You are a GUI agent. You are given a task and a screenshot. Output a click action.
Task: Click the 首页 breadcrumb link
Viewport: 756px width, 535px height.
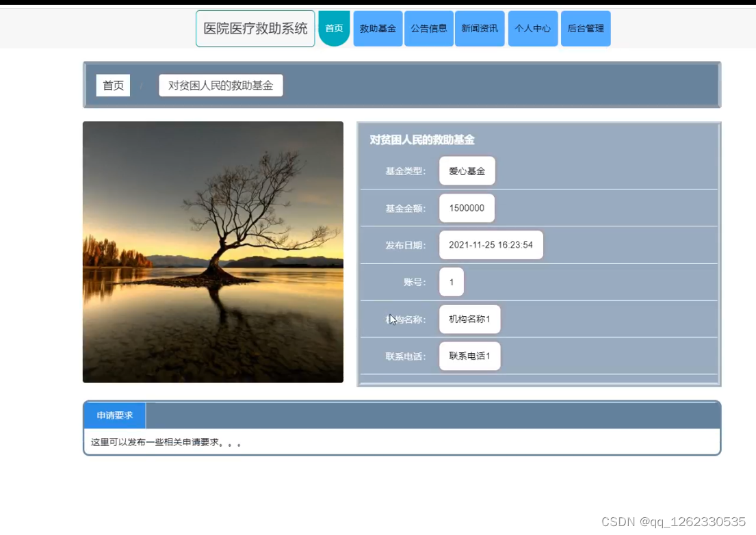pyautogui.click(x=114, y=86)
